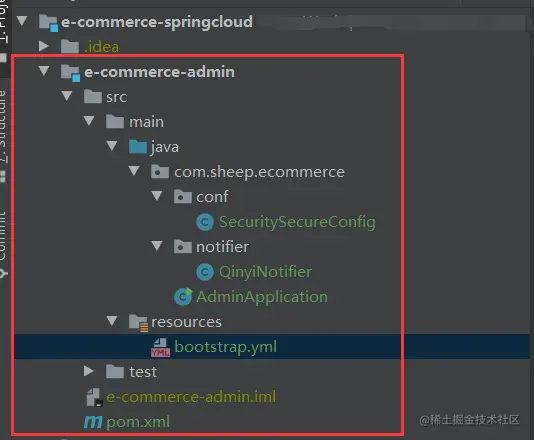534x440 pixels.
Task: Expand the .idea folder
Action: coord(44,46)
